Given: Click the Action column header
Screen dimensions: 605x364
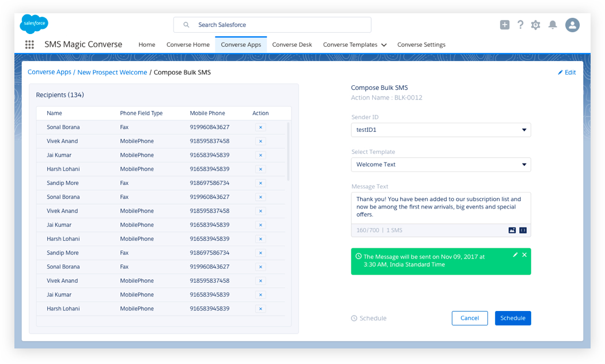Looking at the screenshot, I should tap(260, 113).
